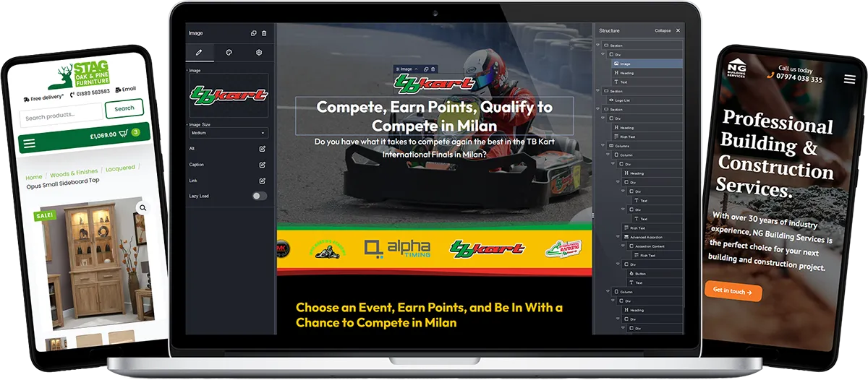Viewport: 868px width, 380px height.
Task: Select the Advanced Accordion row
Action: (x=651, y=237)
